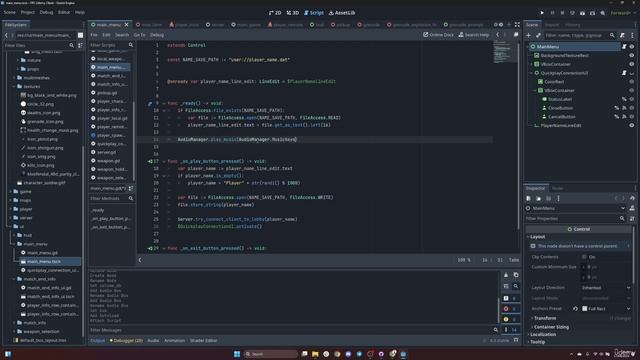Open script icon on QuickplayConnectionUI node

624,73
